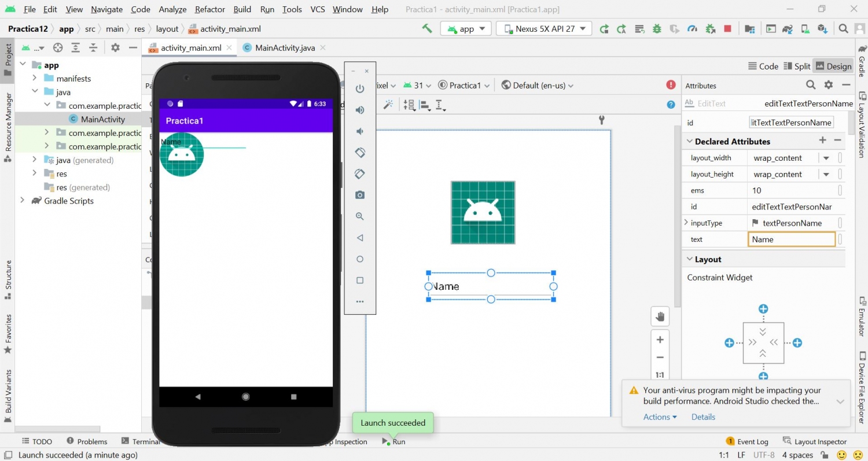Open the Nexus 5X API 27 device dropdown

point(545,29)
